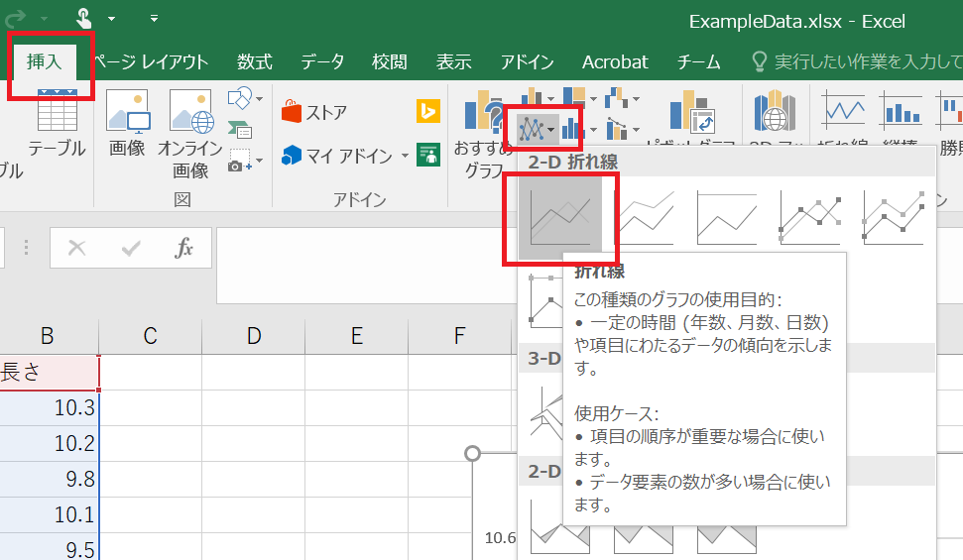This screenshot has width=963, height=560.
Task: Toggle Touch/Mouse mode icon in title bar
Action: point(84,18)
